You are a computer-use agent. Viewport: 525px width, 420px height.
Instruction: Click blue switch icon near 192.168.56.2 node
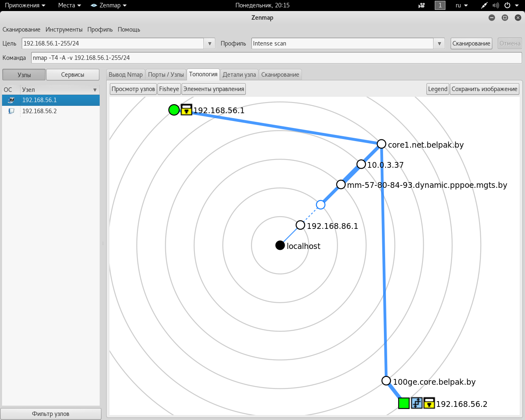coord(417,403)
